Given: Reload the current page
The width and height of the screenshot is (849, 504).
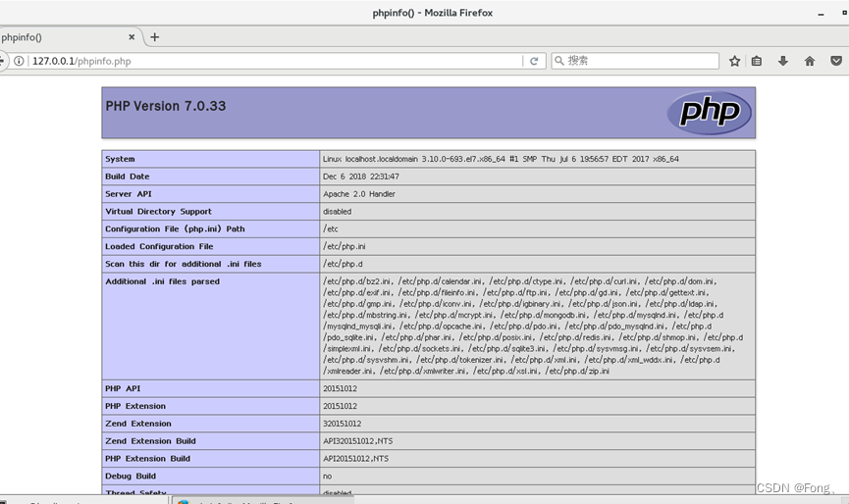Looking at the screenshot, I should [534, 61].
